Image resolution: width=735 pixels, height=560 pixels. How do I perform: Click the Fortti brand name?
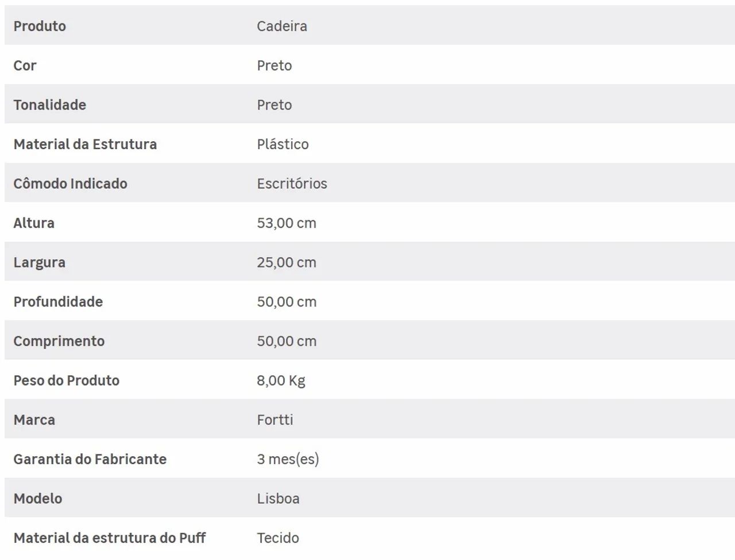[275, 419]
